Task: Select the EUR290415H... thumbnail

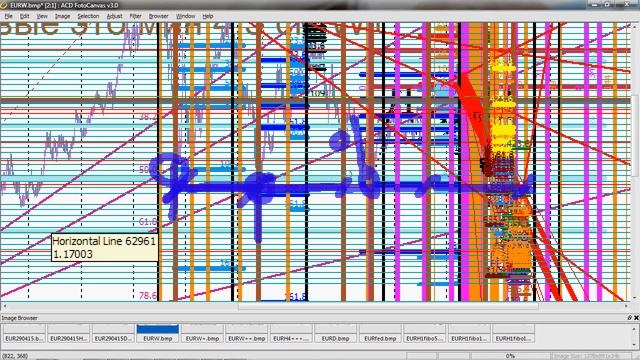Action: (x=68, y=333)
